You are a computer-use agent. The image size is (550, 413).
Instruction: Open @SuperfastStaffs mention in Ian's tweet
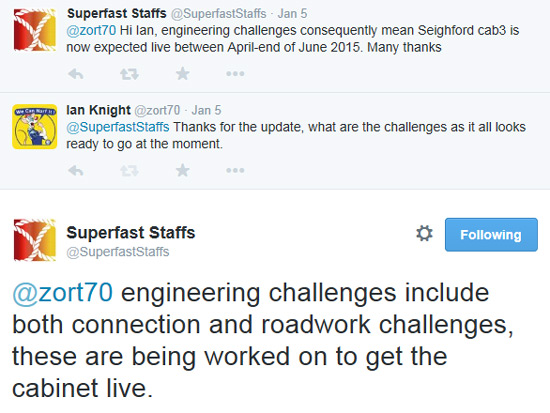pyautogui.click(x=118, y=127)
